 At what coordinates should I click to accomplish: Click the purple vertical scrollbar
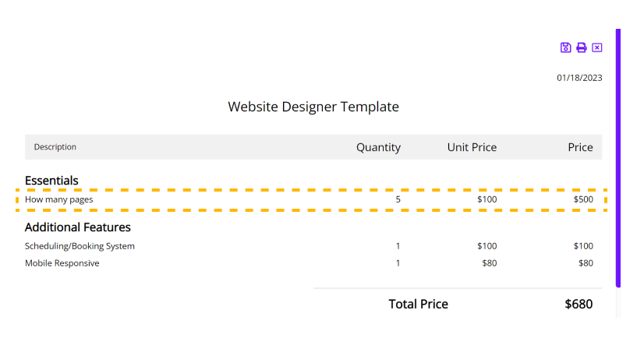pos(618,158)
